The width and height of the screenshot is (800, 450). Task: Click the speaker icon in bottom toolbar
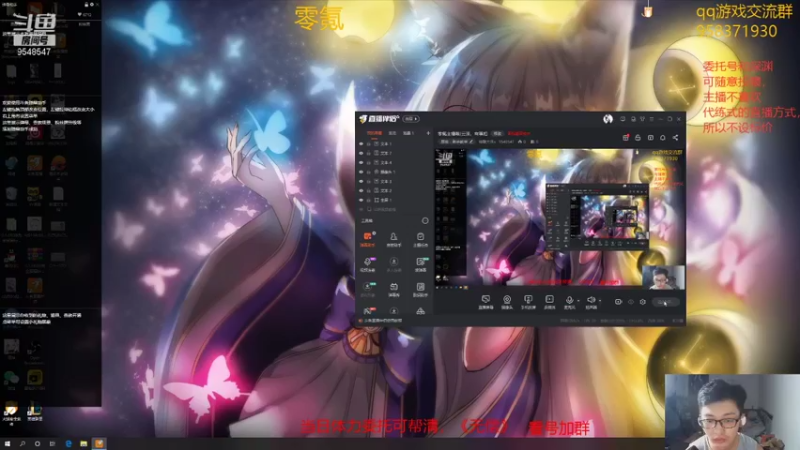coord(591,300)
